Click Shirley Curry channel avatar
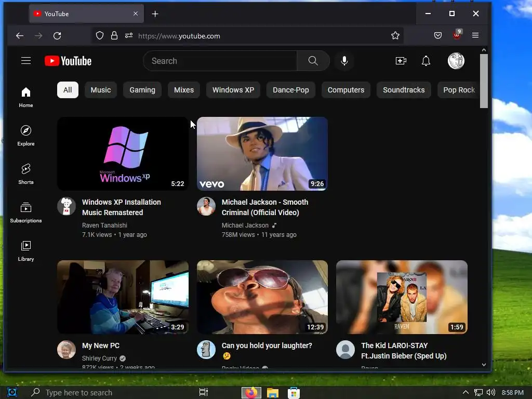This screenshot has height=399, width=532. click(66, 350)
